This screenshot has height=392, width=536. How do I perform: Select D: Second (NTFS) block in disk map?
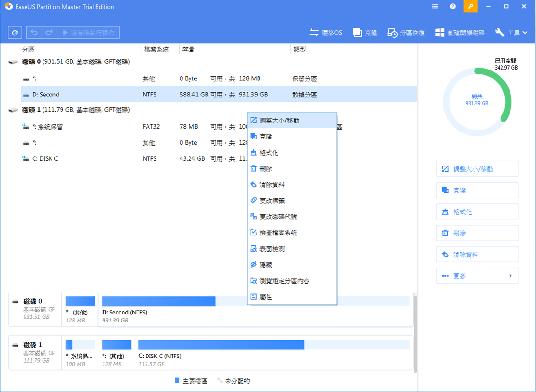(x=255, y=310)
